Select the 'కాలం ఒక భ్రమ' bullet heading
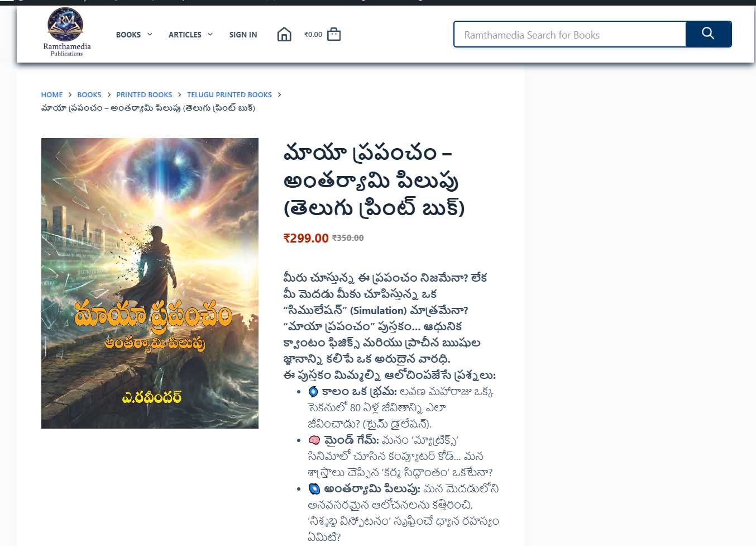Viewport: 756px width, 546px height. [359, 392]
